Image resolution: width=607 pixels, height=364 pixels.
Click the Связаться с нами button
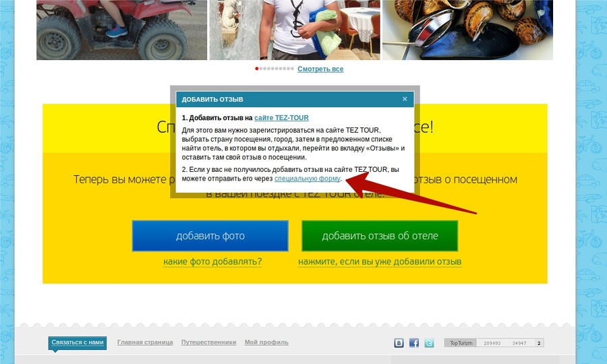(x=78, y=342)
